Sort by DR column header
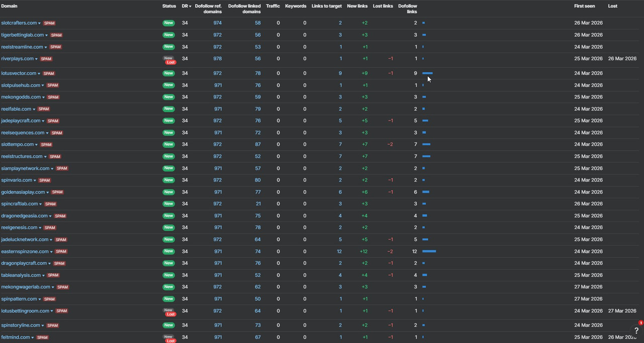 pyautogui.click(x=186, y=6)
